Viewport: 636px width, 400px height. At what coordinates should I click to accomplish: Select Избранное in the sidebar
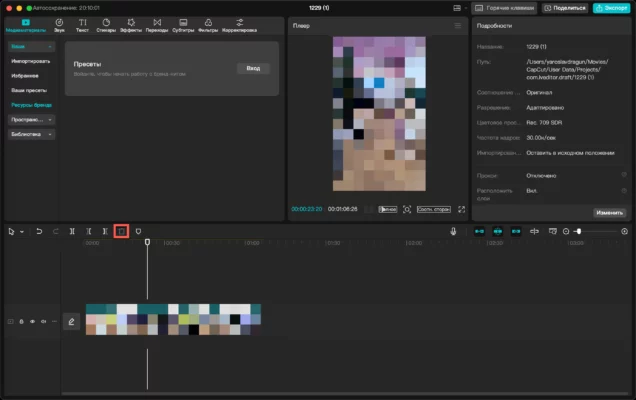pos(25,76)
